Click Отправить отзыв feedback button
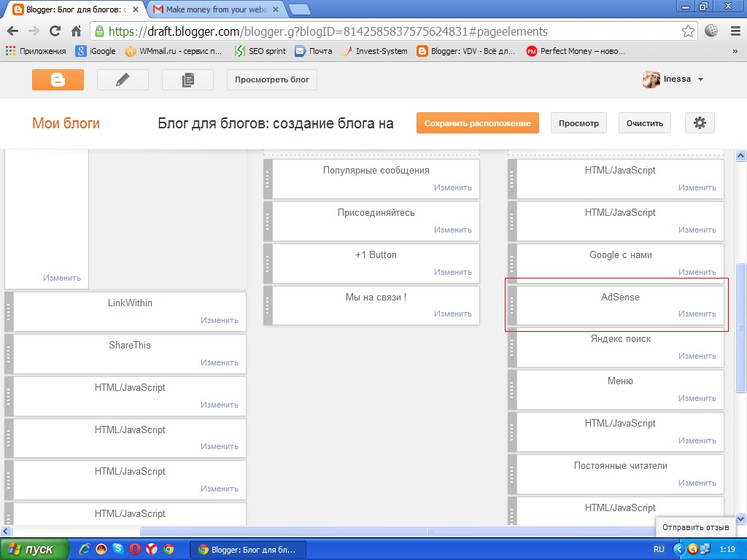Screen dimensions: 747x560 click(695, 527)
